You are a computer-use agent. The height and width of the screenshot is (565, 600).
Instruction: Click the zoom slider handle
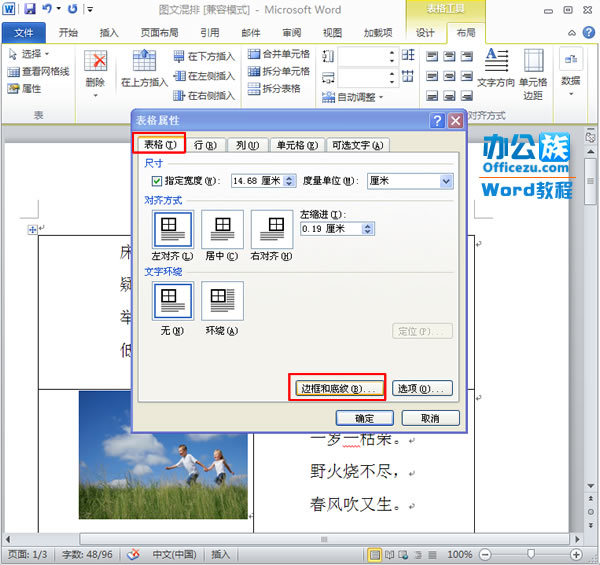point(531,554)
